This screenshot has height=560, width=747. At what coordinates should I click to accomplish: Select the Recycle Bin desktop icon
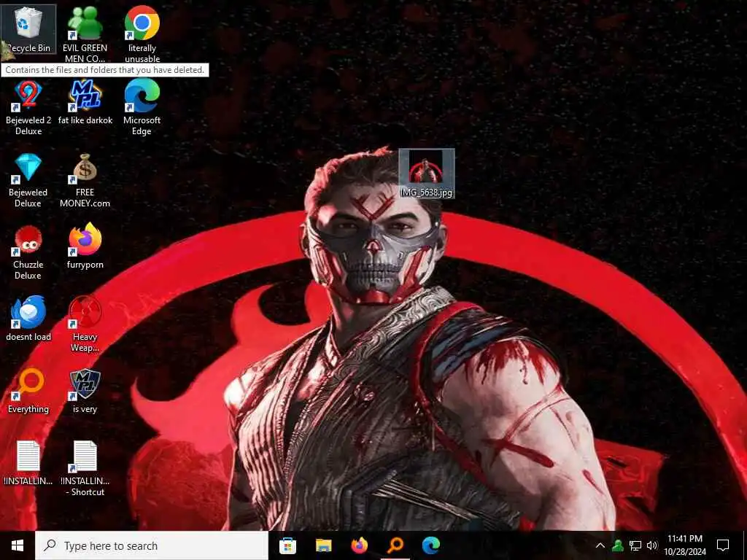pyautogui.click(x=28, y=28)
